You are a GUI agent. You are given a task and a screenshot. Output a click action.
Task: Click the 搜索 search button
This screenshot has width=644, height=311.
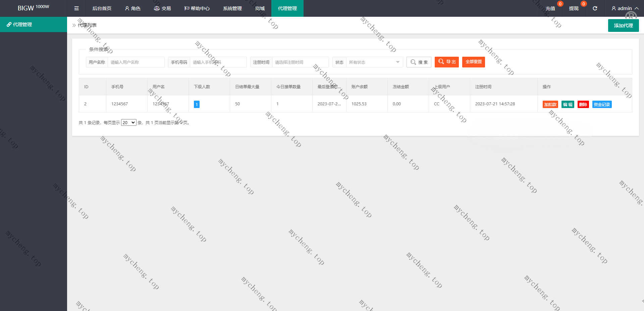[419, 62]
